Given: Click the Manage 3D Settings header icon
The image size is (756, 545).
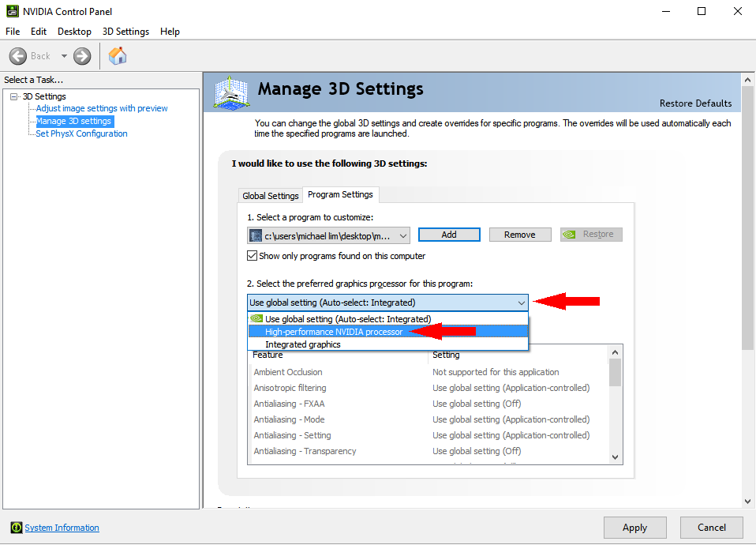Looking at the screenshot, I should tap(231, 92).
